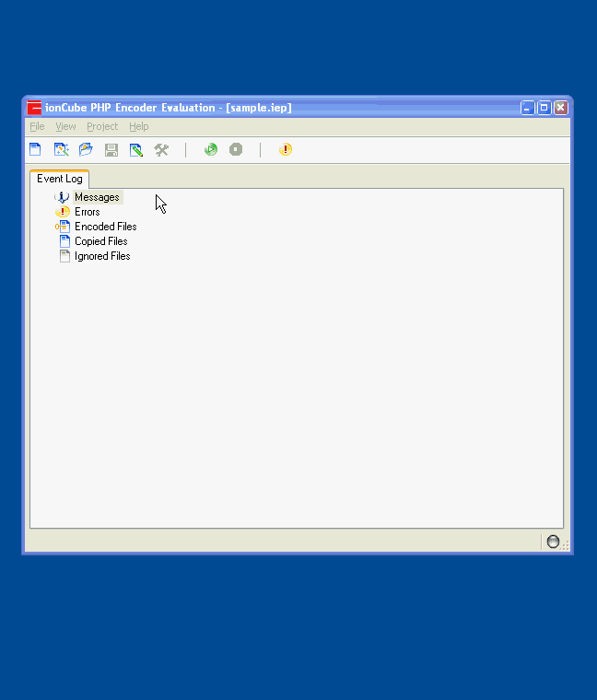
Task: Close the ionCube PHP Encoder window
Action: coord(561,108)
